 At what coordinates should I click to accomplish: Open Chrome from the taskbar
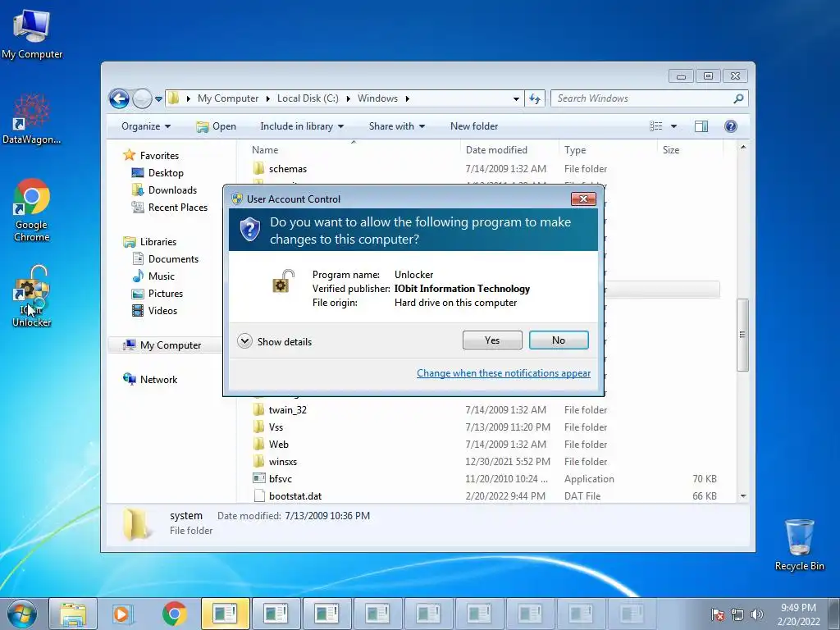174,614
